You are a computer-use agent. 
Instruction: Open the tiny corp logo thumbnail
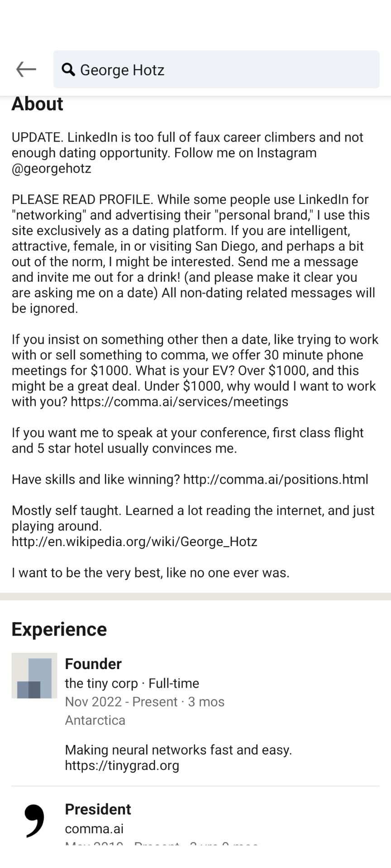34,675
